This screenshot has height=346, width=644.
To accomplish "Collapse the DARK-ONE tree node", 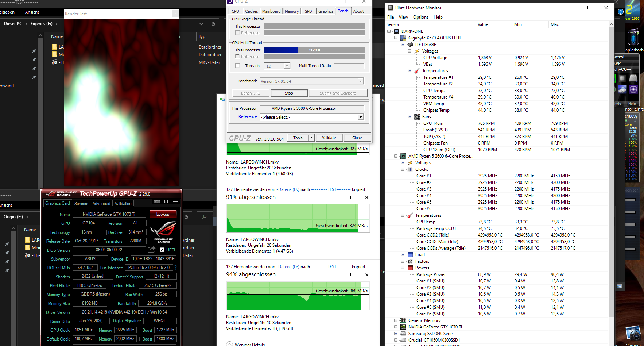I will click(389, 31).
